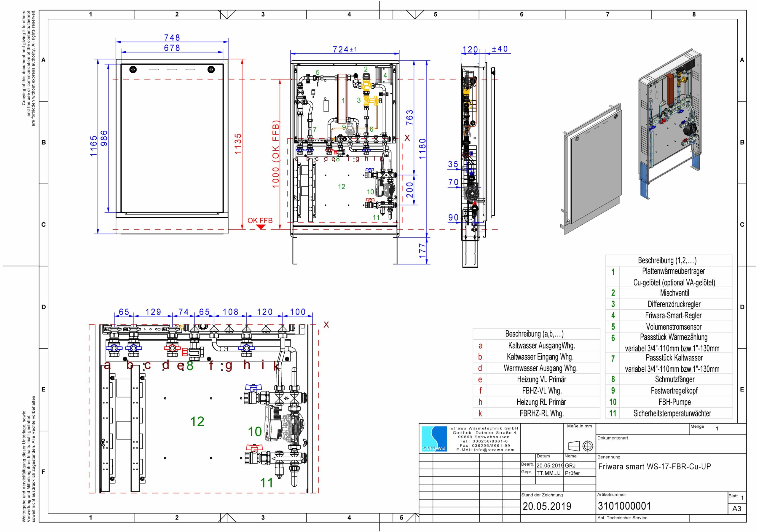Click the Maße in mm label
Screen dimensions: 759x532
click(x=580, y=426)
